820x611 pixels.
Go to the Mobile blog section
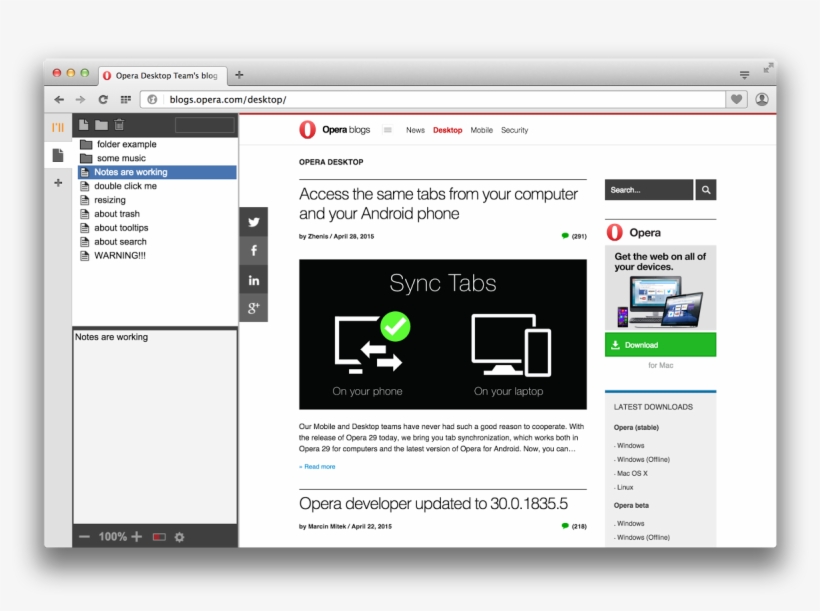(481, 130)
